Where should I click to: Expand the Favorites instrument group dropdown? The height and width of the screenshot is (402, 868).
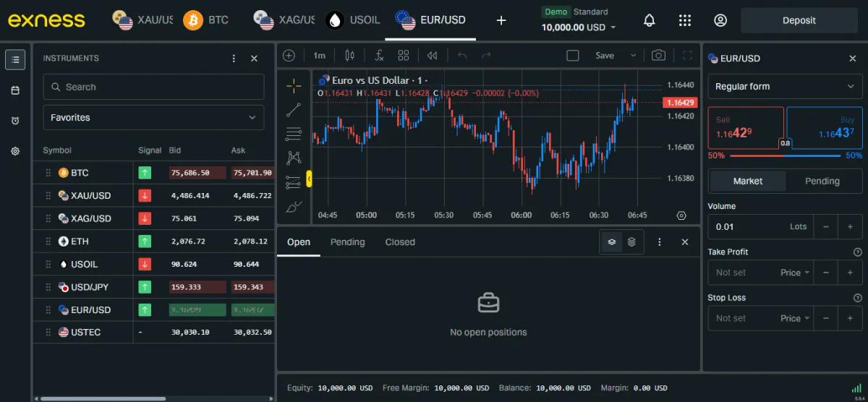(153, 117)
